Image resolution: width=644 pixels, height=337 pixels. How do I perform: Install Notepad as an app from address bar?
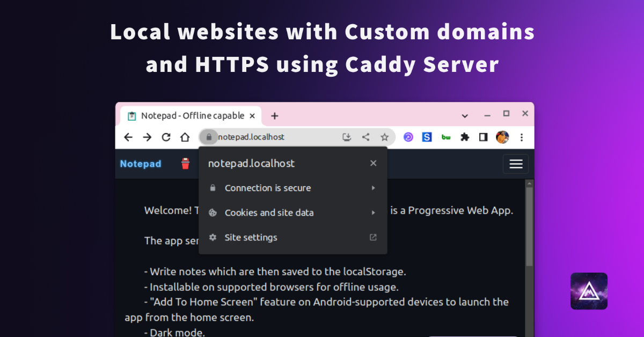pos(346,137)
